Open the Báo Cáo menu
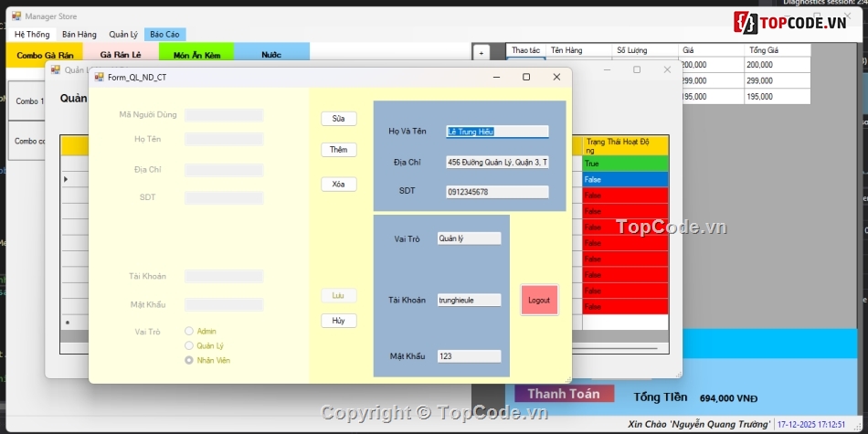Viewport: 868px width, 434px height. [x=165, y=35]
